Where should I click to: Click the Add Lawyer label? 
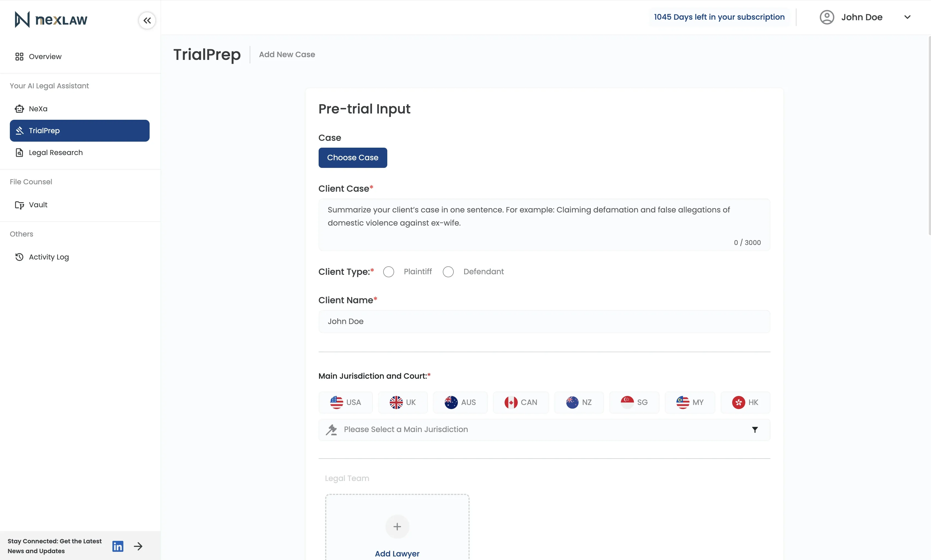(397, 554)
